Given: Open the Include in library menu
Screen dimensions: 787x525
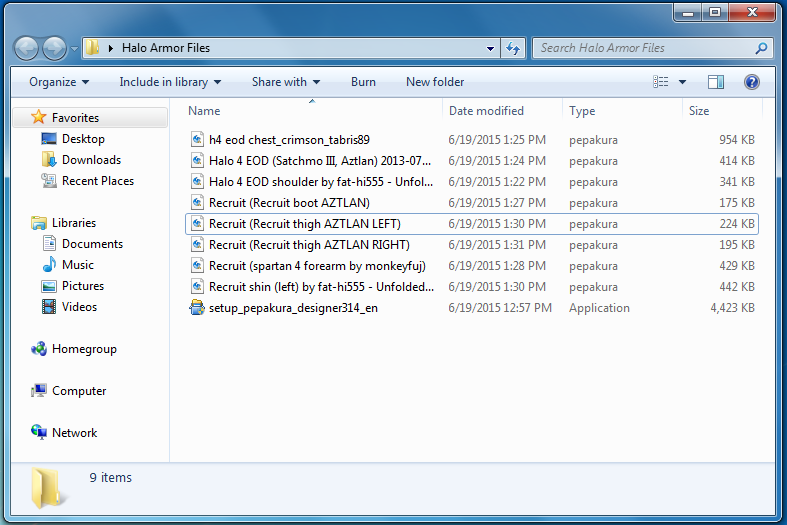Looking at the screenshot, I should 170,82.
